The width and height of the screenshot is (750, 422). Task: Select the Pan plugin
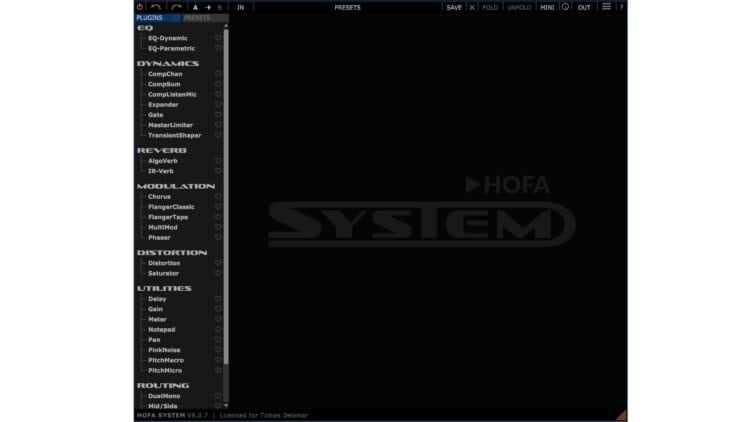[154, 340]
